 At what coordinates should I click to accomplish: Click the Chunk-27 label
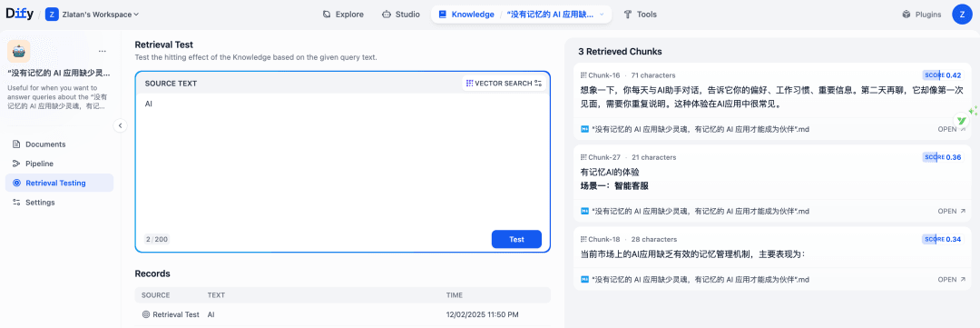(x=603, y=157)
